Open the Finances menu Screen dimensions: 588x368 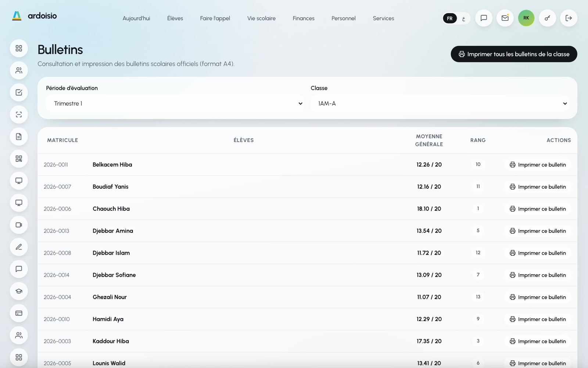pyautogui.click(x=304, y=18)
